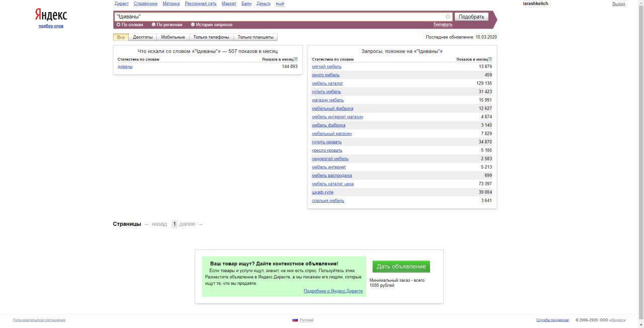The width and height of the screenshot is (644, 328).
Task: Open 'кресло кровать' query link
Action: tap(327, 150)
